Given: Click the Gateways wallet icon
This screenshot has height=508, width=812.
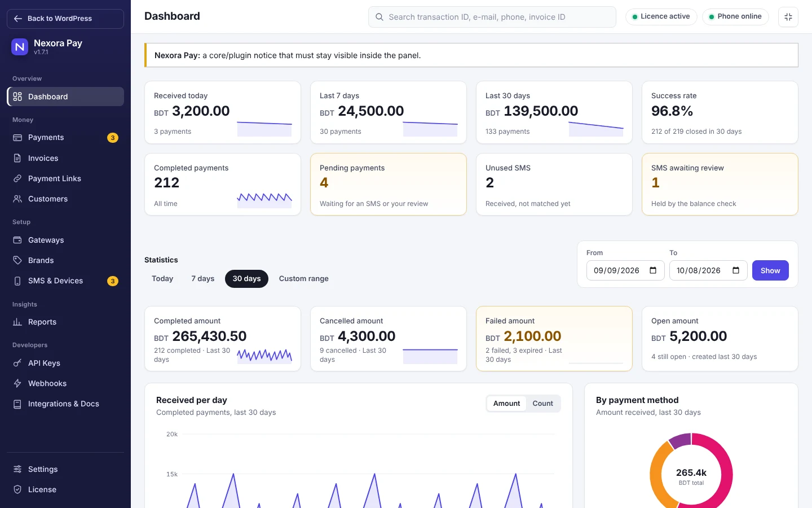Looking at the screenshot, I should (x=17, y=240).
